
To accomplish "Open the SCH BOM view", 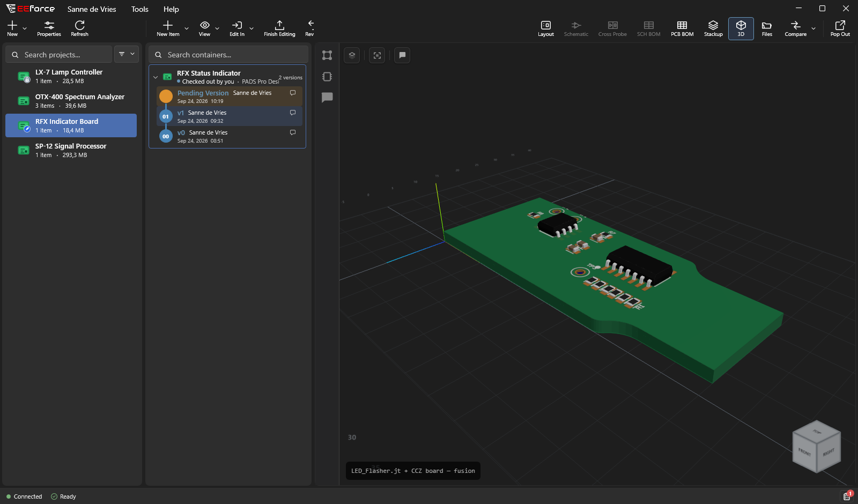I will click(648, 28).
